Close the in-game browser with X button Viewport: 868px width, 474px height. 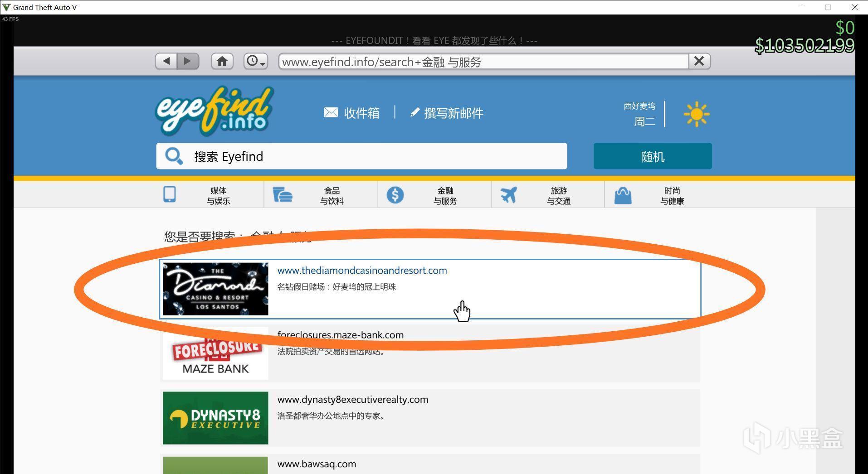click(x=699, y=61)
